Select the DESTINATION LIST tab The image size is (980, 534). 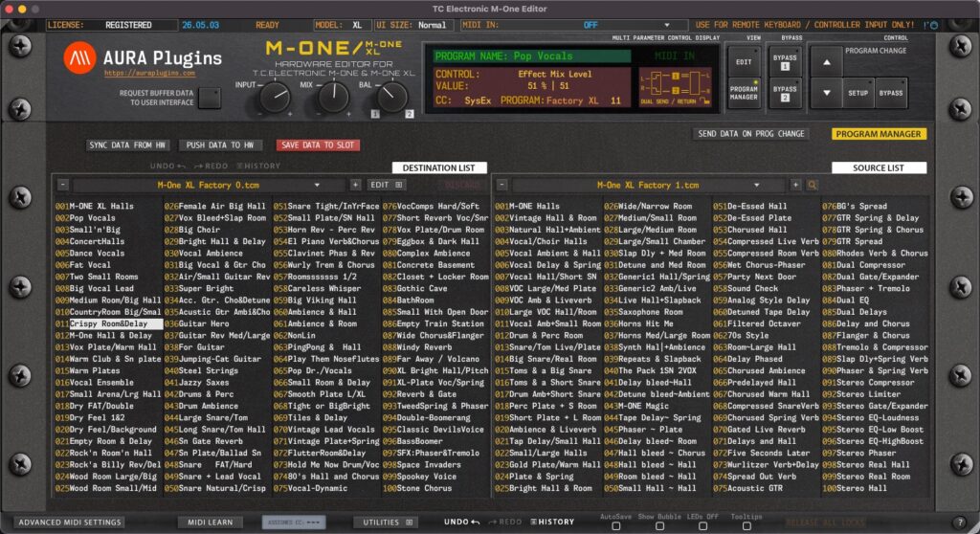[438, 167]
